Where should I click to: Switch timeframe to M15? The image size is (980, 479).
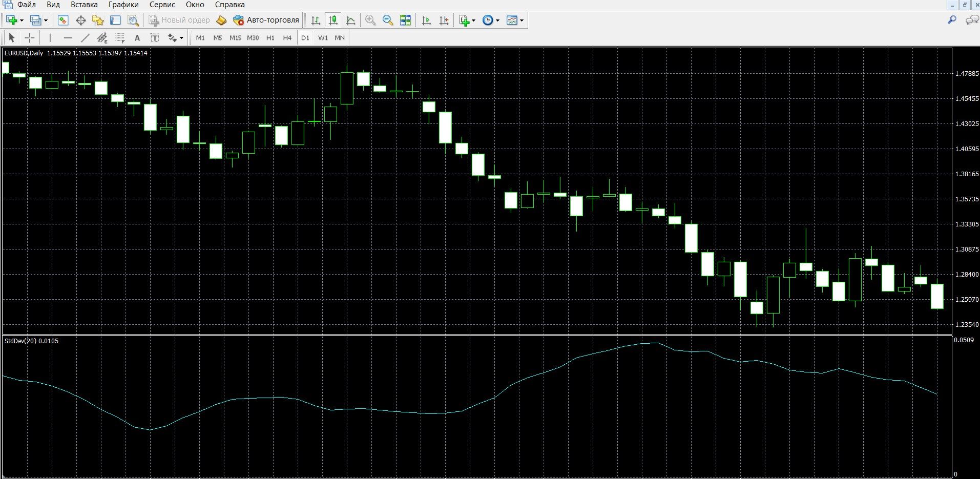tap(235, 37)
